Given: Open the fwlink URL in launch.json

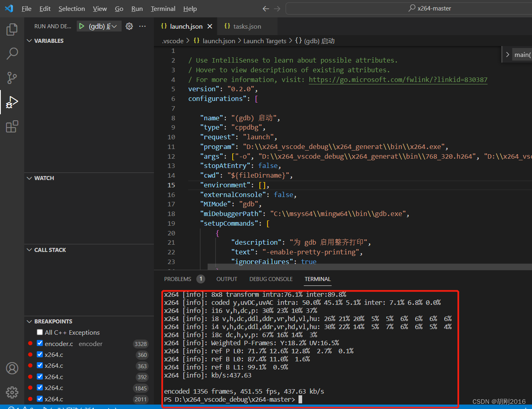Looking at the screenshot, I should click(398, 80).
